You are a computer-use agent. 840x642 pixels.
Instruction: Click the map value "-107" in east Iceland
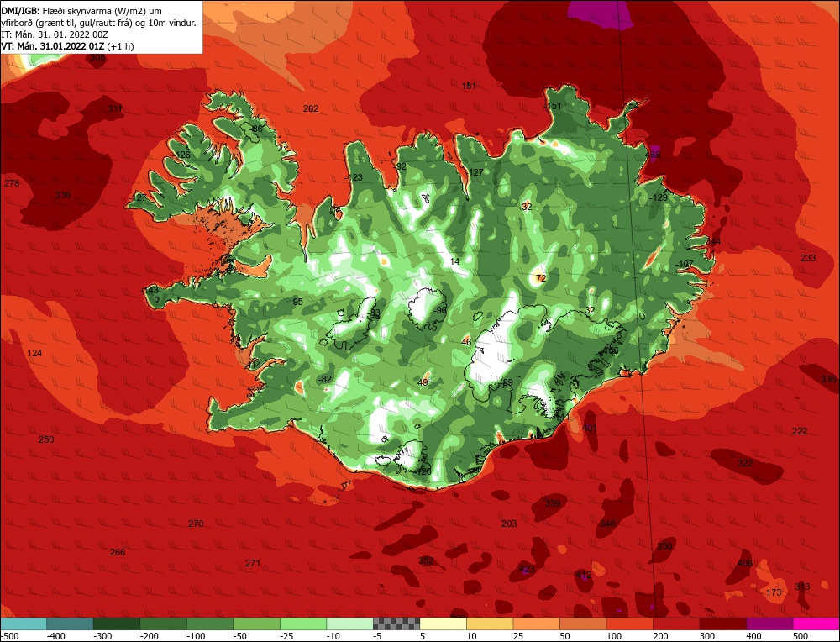[x=684, y=264]
